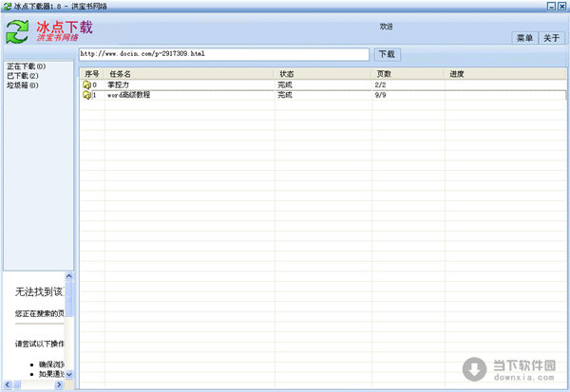Select 正在下载 (0) category
570x392 pixels.
27,66
